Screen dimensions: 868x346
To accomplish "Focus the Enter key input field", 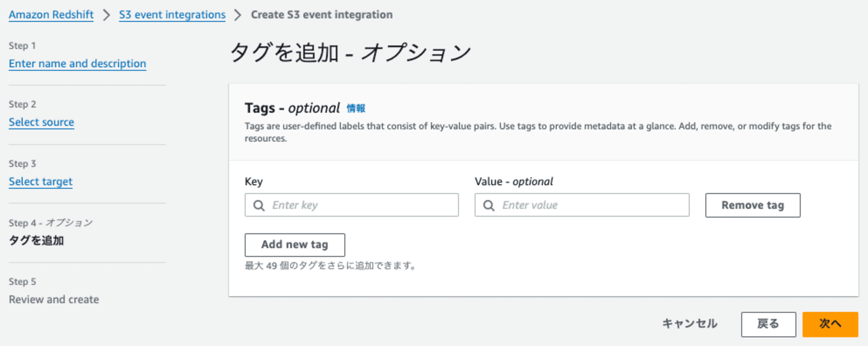I will (x=352, y=205).
